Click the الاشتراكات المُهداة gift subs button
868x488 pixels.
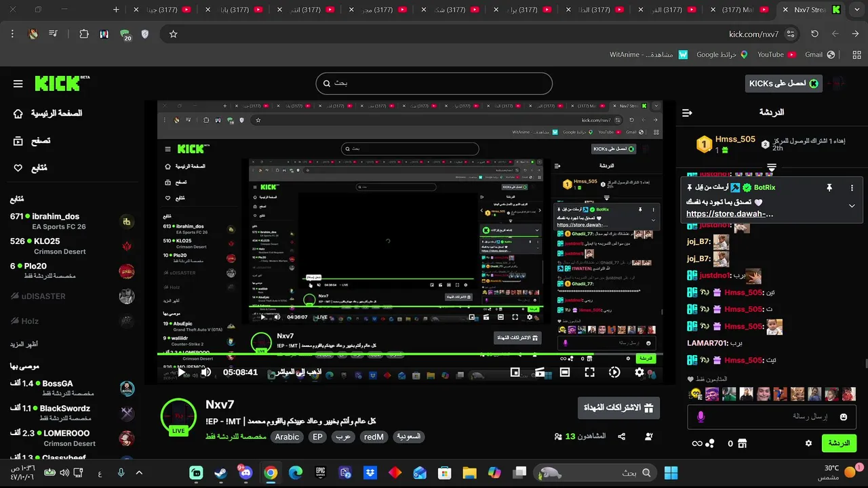click(x=618, y=408)
